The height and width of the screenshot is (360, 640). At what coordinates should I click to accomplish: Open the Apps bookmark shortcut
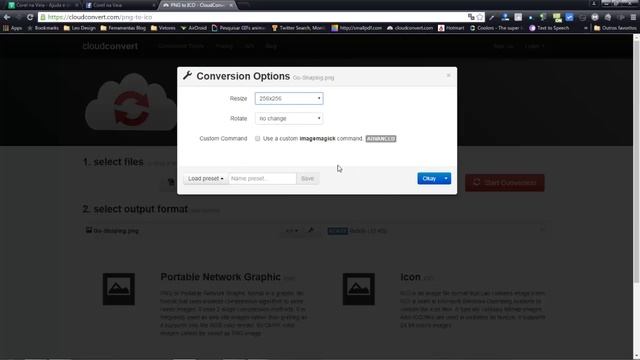12,28
